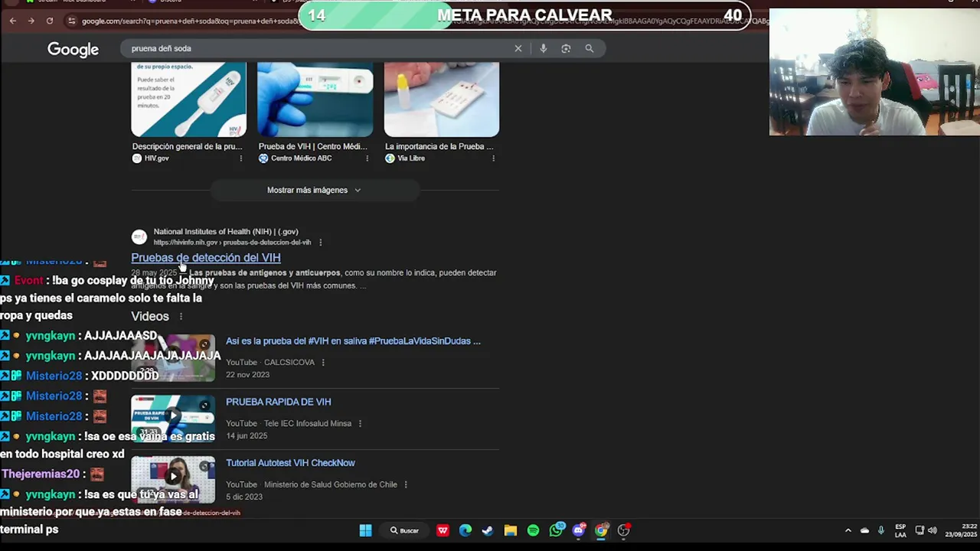Play PRUEBA RAPIDA DE VIH thumbnail
980x551 pixels.
173,418
